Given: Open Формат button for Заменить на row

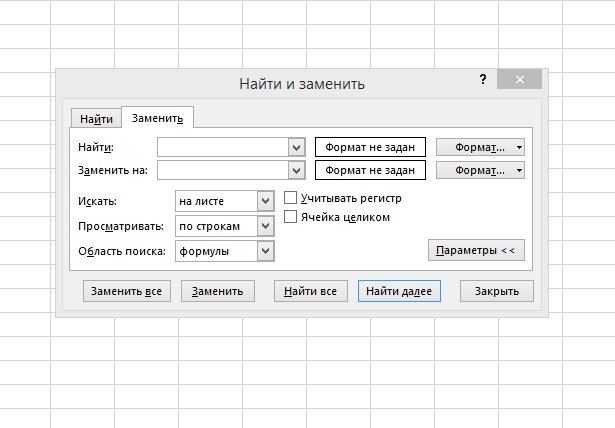Looking at the screenshot, I should 475,170.
